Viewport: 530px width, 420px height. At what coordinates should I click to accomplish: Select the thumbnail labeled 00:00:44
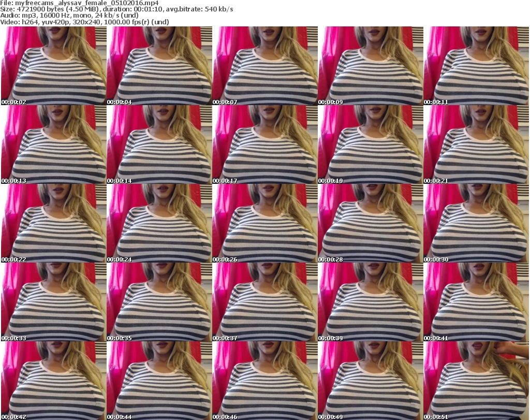point(159,381)
